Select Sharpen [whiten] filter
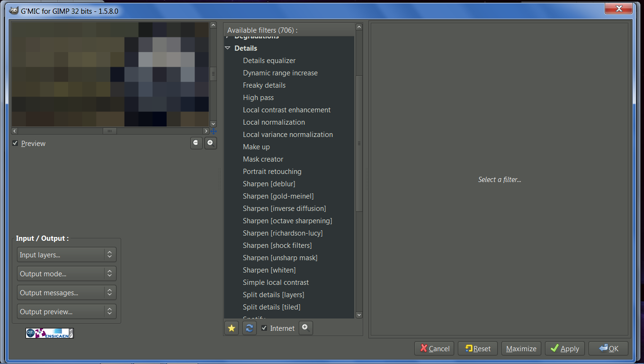644x364 pixels. [x=269, y=270]
